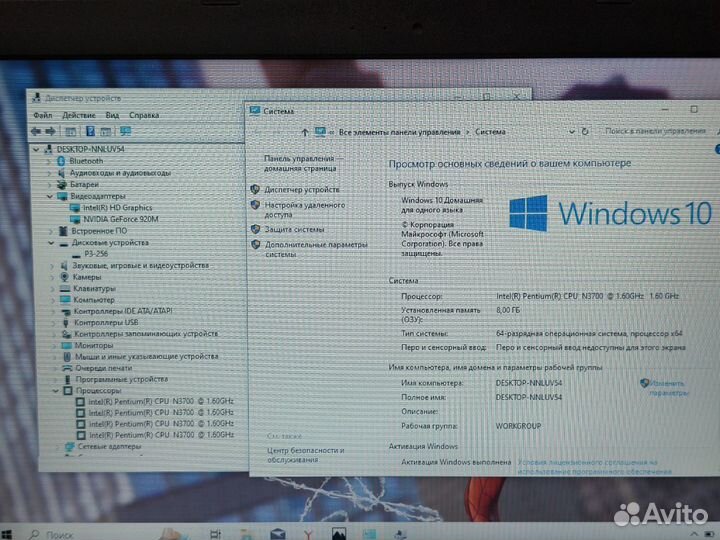Click the Properties icon in Device Manager toolbar

coord(71,131)
